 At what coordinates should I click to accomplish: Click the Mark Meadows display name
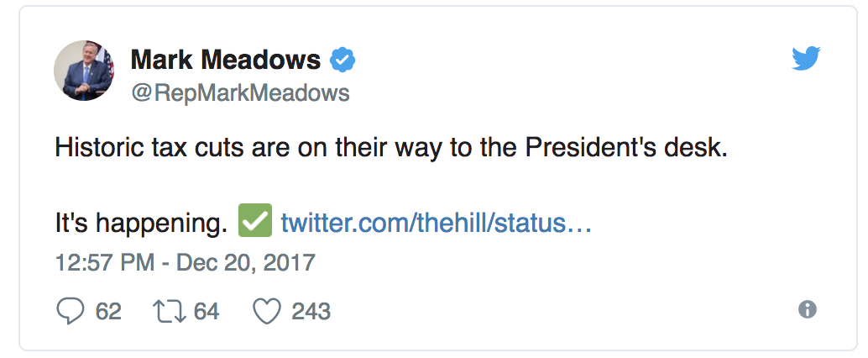pos(226,61)
